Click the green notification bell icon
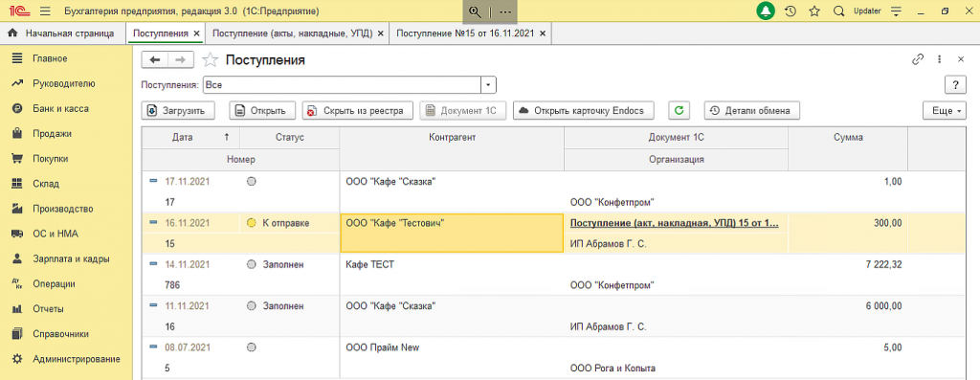 [x=766, y=11]
